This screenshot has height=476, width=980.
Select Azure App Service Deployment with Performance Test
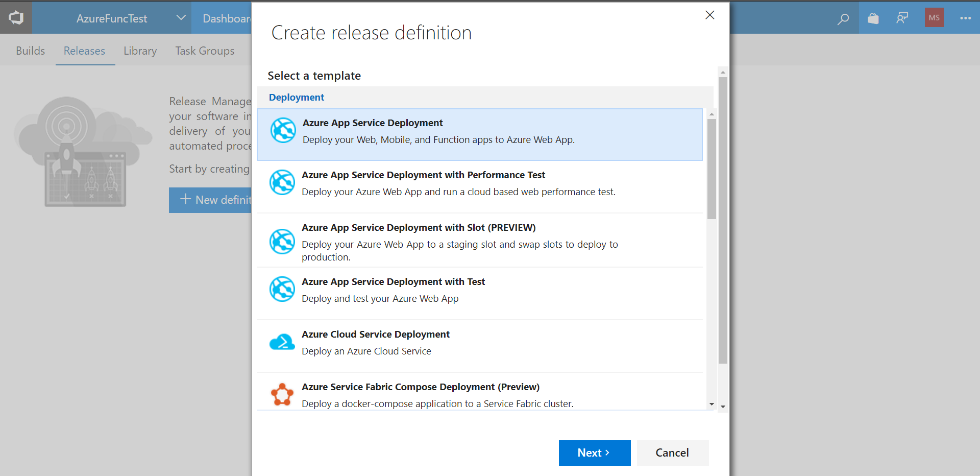point(480,187)
